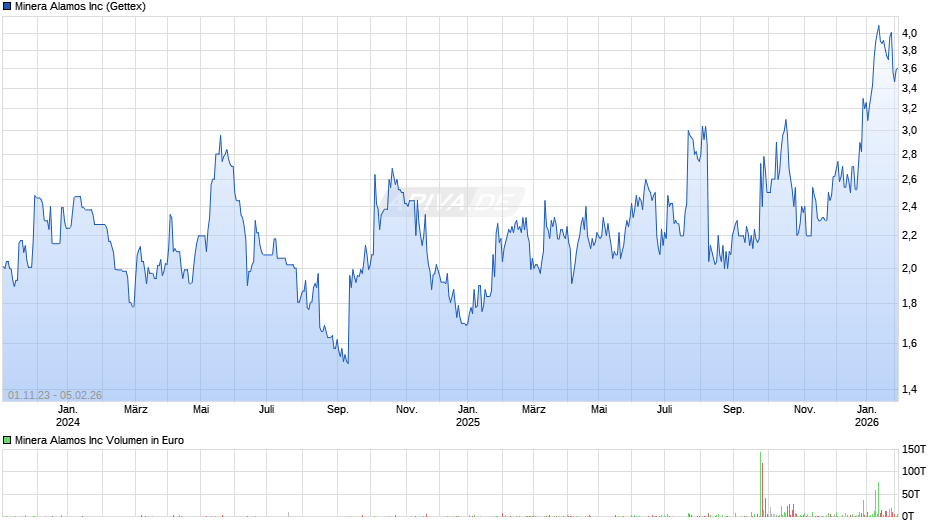The height and width of the screenshot is (526, 940).
Task: Click the Jan. 2025 axis label
Action: point(468,416)
